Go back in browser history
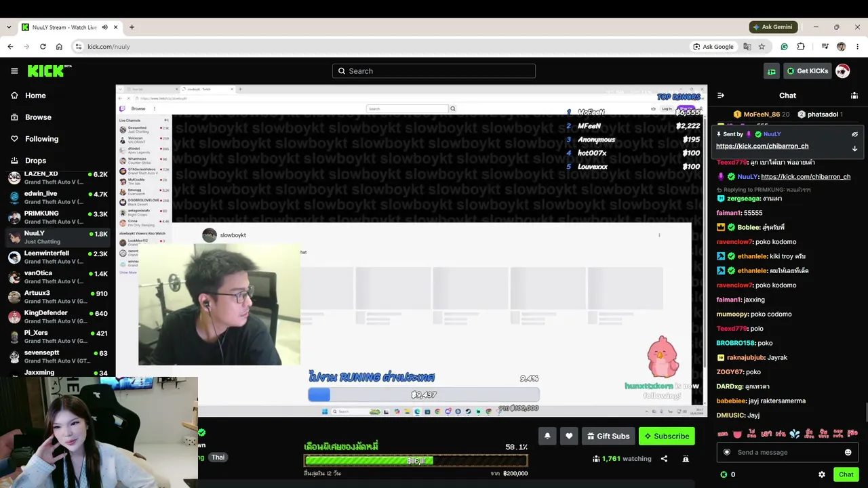 coord(10,47)
